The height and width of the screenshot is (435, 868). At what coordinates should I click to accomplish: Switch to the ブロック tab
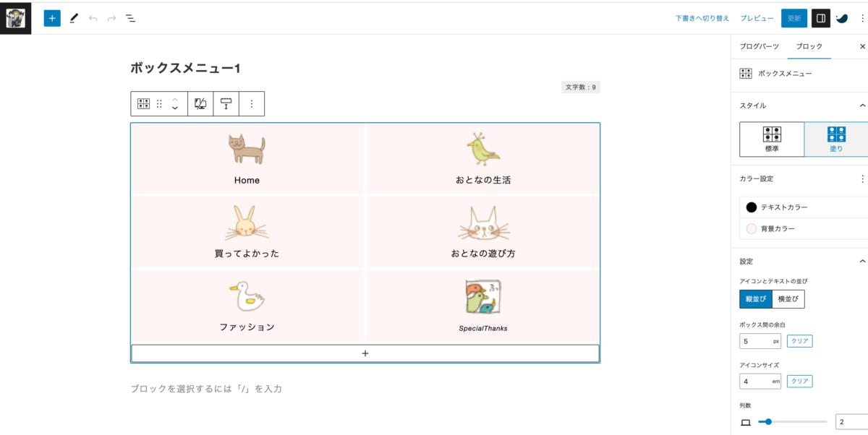coord(809,46)
